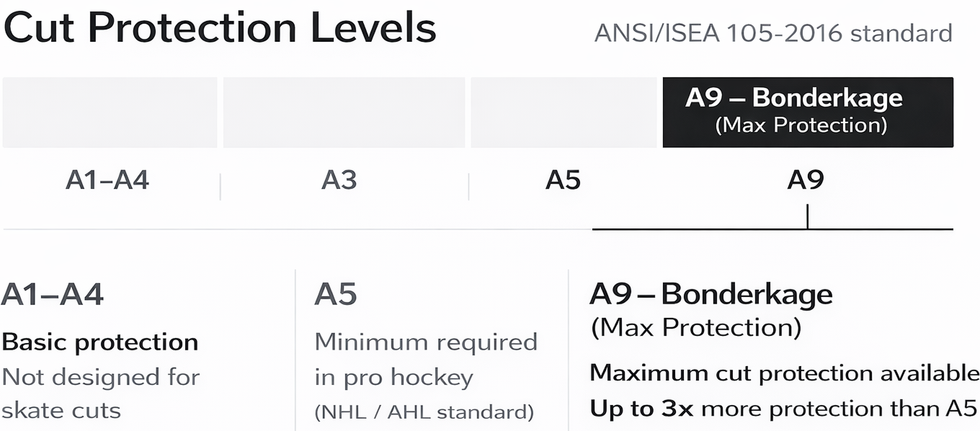Select the A9 label above the tick mark

pyautogui.click(x=805, y=179)
